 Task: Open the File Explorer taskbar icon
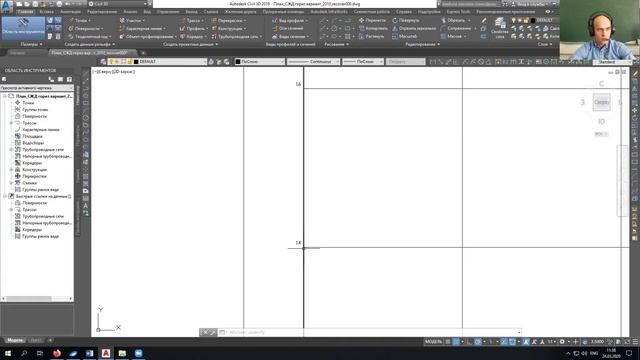click(122, 353)
